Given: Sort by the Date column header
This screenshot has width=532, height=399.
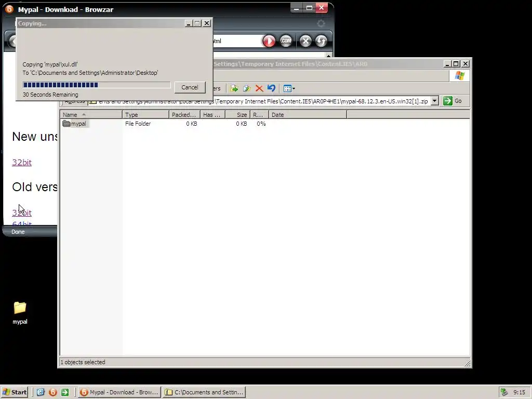Looking at the screenshot, I should pos(308,115).
